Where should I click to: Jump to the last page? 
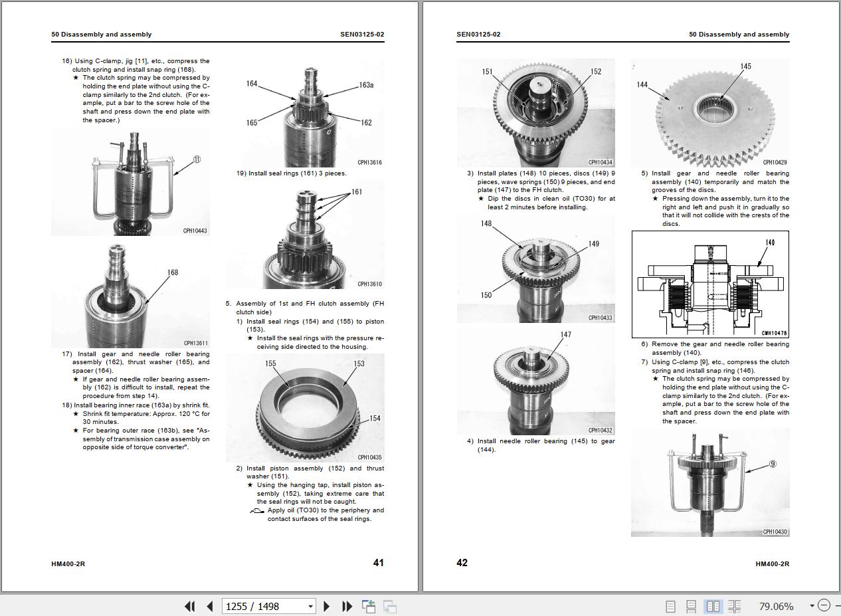[x=347, y=606]
